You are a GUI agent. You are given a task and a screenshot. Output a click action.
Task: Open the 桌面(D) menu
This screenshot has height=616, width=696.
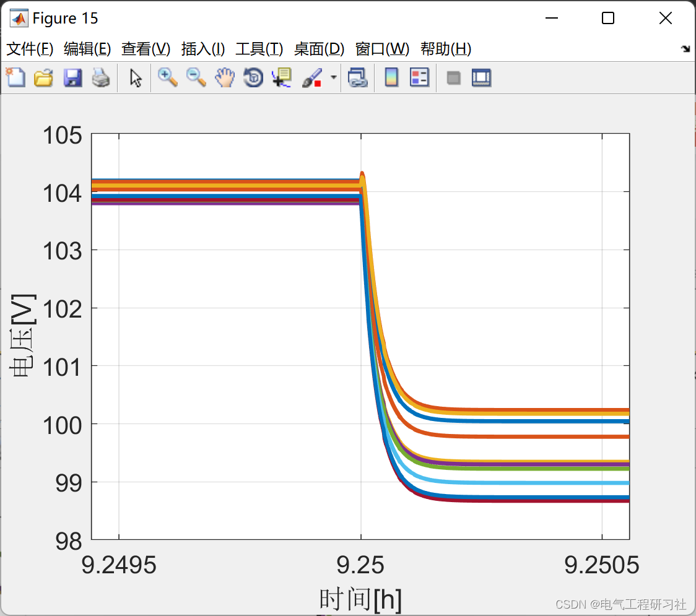coord(319,49)
